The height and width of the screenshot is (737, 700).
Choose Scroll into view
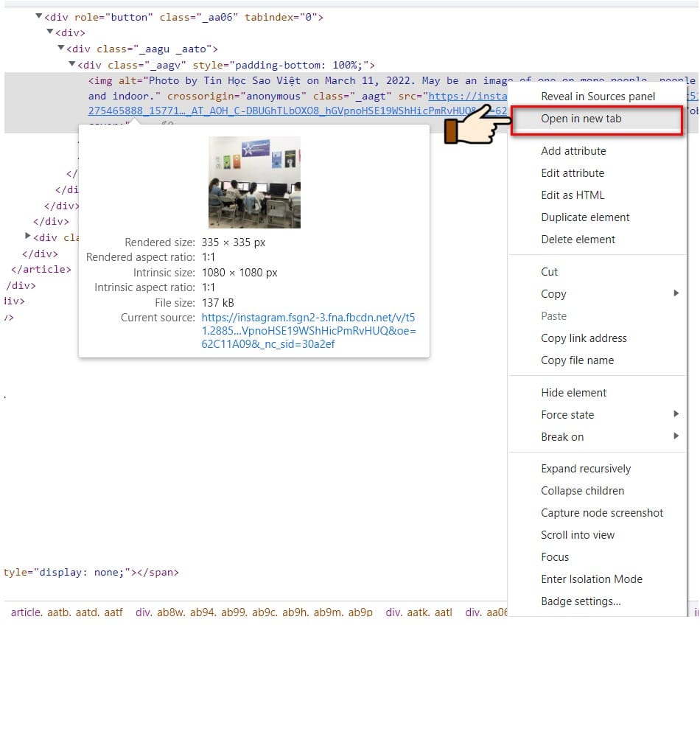click(x=598, y=535)
